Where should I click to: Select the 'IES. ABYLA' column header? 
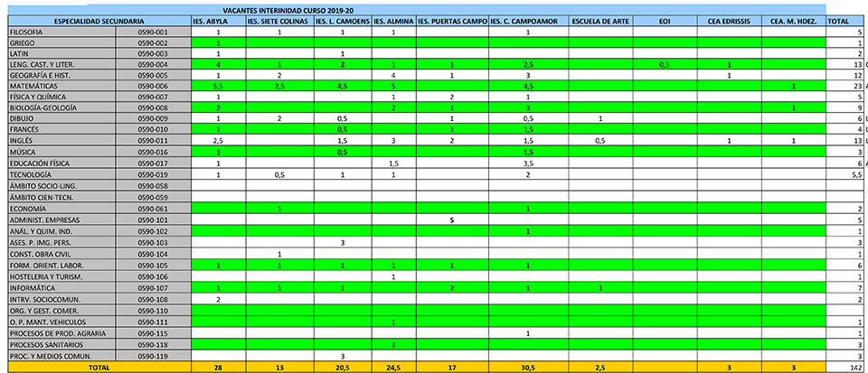coord(219,22)
